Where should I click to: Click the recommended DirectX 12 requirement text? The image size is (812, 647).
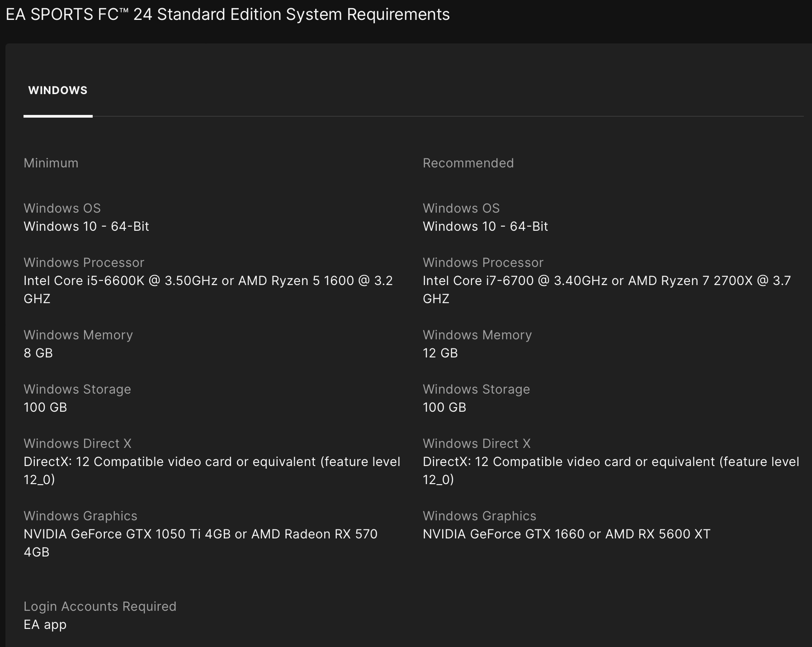pyautogui.click(x=611, y=462)
